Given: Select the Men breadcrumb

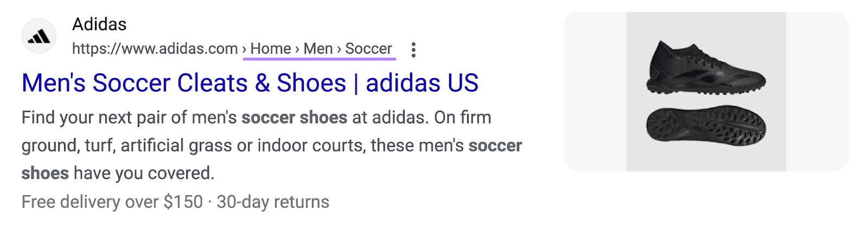Looking at the screenshot, I should tap(318, 49).
